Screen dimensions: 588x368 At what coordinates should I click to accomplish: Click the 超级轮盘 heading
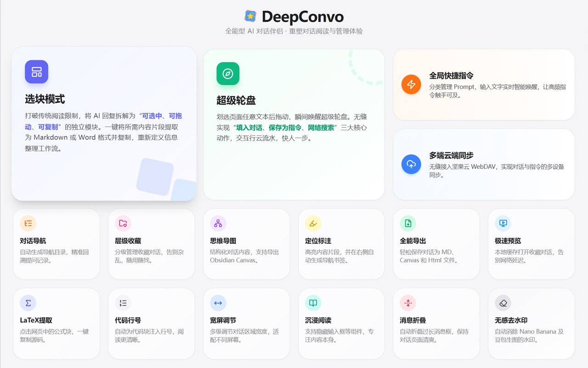pyautogui.click(x=236, y=100)
